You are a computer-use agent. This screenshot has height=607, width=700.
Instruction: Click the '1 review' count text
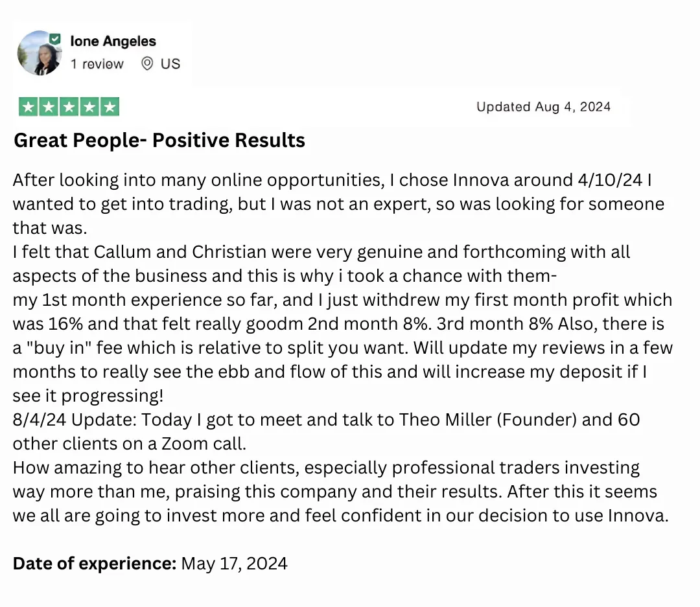pos(97,63)
